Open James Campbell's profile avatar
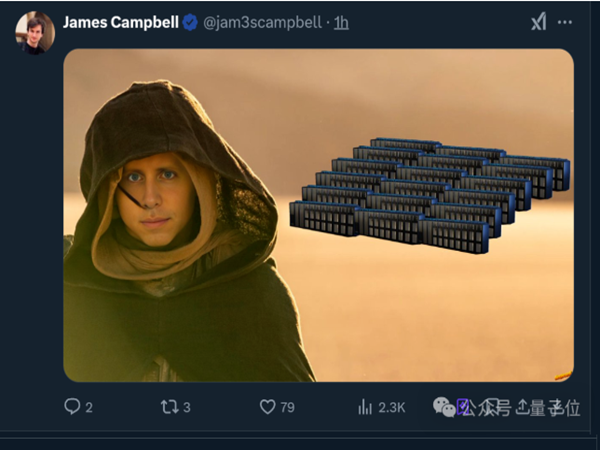 [34, 32]
